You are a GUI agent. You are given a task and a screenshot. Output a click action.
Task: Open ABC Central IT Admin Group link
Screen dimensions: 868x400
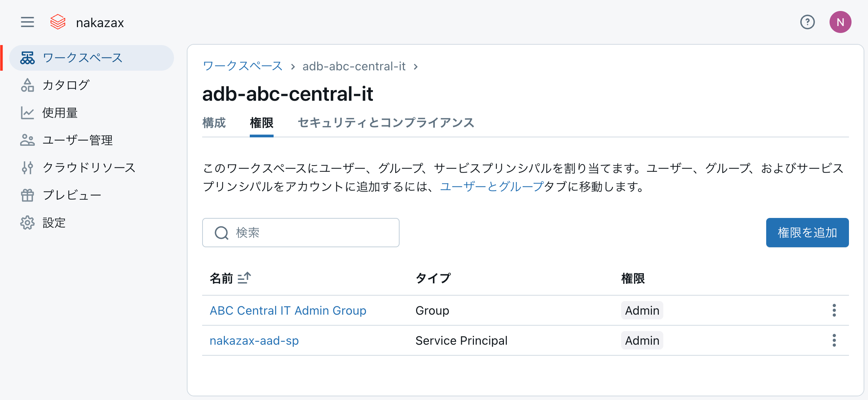coord(288,311)
